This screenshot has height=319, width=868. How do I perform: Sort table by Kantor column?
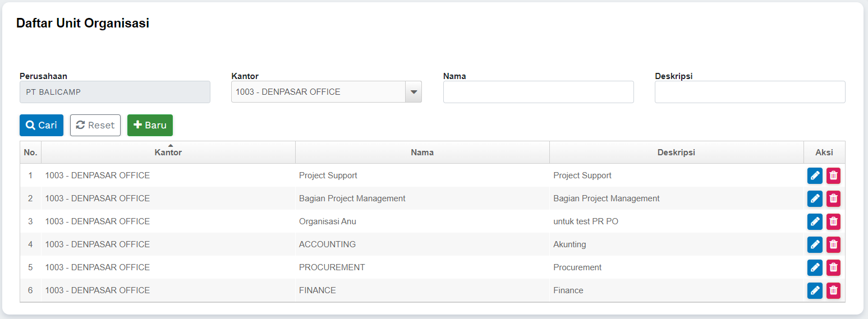[168, 152]
